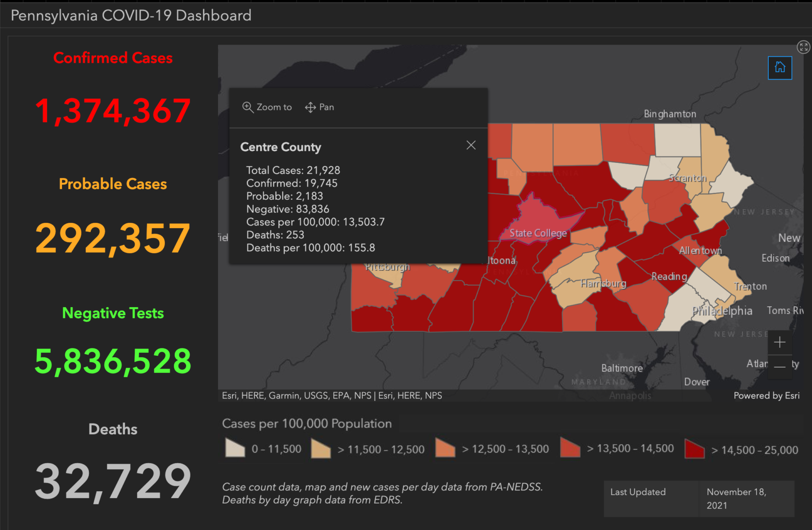Click the 5,836,528 negative tests count

(113, 361)
